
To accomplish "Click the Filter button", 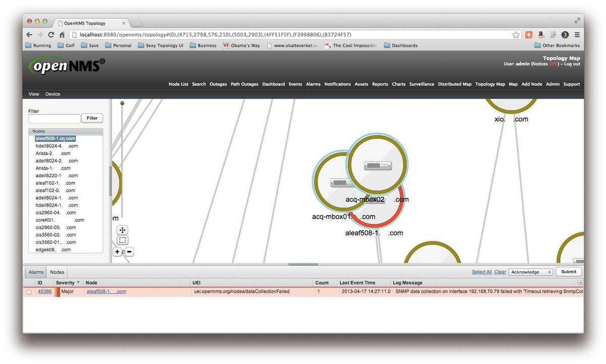I will (92, 118).
